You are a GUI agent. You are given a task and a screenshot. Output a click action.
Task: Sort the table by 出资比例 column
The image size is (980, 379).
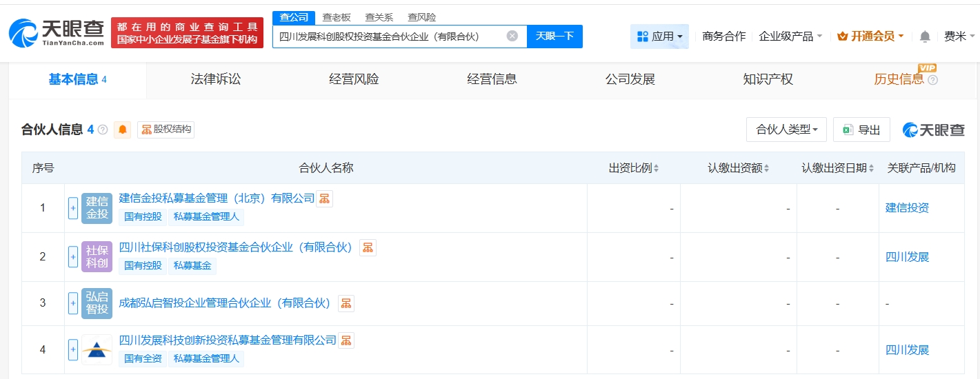pyautogui.click(x=634, y=168)
